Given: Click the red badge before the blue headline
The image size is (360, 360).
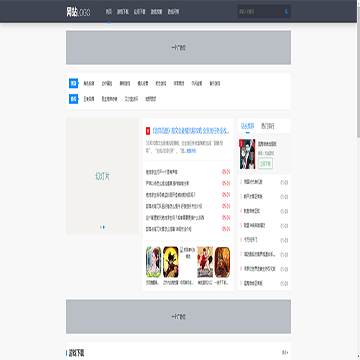Looking at the screenshot, I should click(x=148, y=131).
